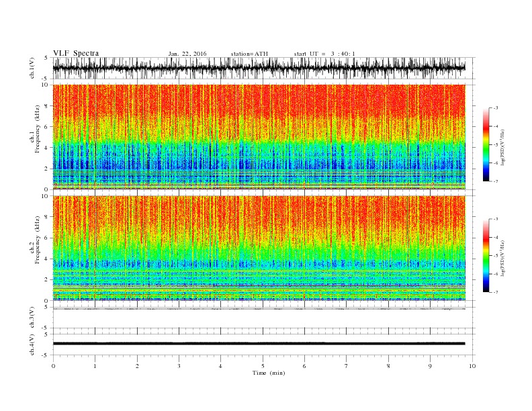Click time axis tick label "5"
This screenshot has width=532, height=411.
263,366
